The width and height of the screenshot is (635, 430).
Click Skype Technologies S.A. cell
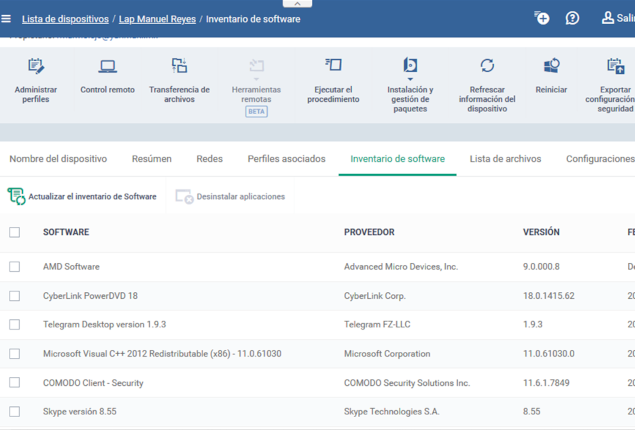click(x=392, y=411)
